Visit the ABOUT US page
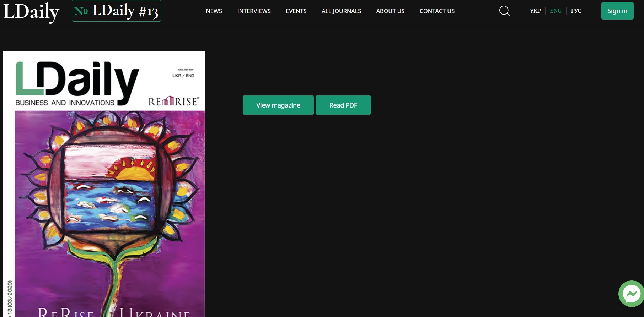The width and height of the screenshot is (644, 317). coord(390,11)
